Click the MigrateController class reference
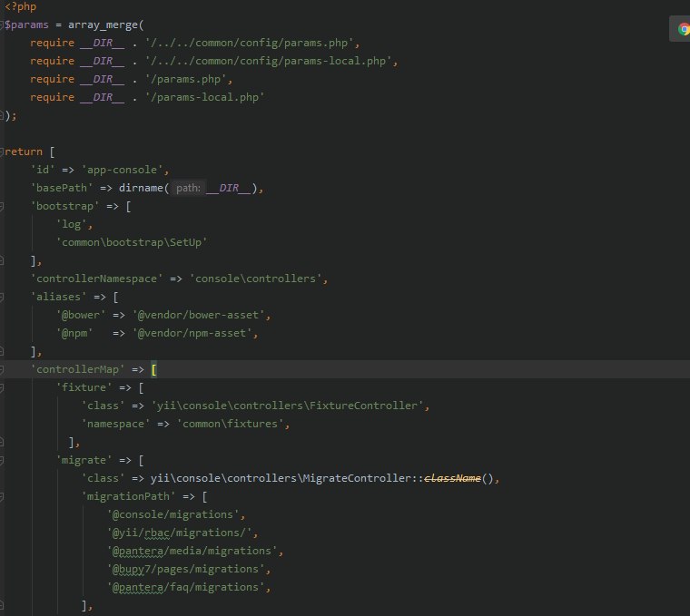This screenshot has width=690, height=616. click(x=281, y=478)
